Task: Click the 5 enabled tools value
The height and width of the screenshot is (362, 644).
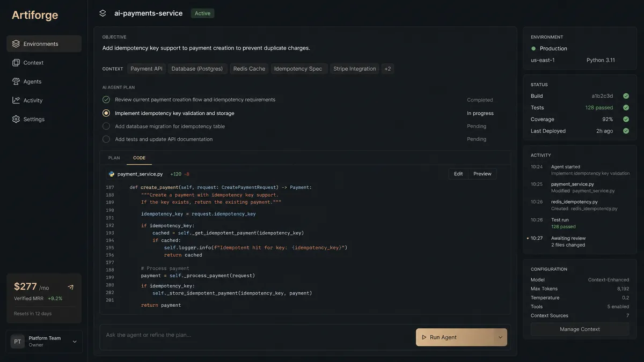Action: pyautogui.click(x=618, y=307)
